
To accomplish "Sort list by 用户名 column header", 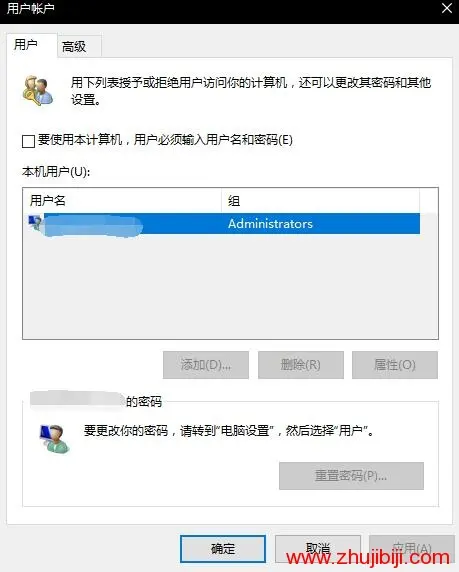I will (x=122, y=200).
